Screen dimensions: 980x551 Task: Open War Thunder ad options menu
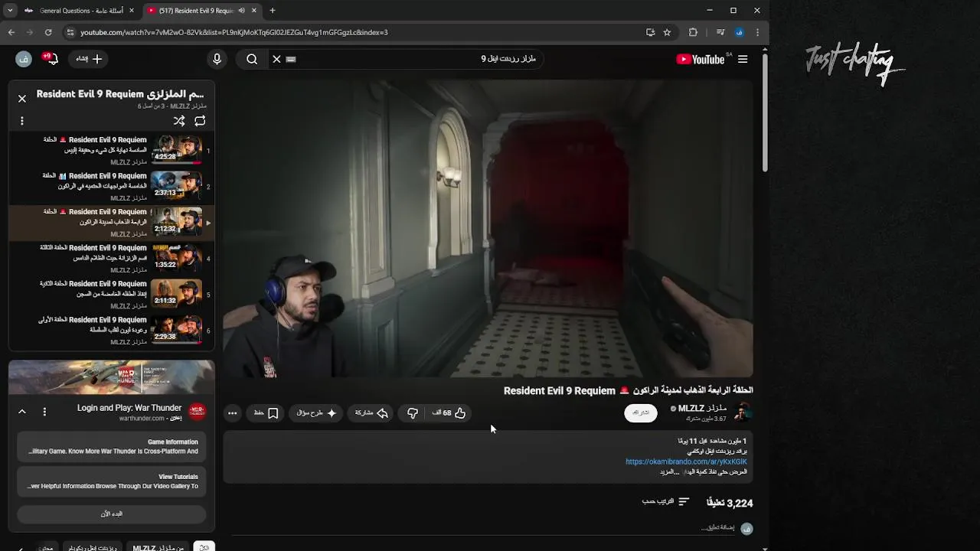tap(44, 412)
